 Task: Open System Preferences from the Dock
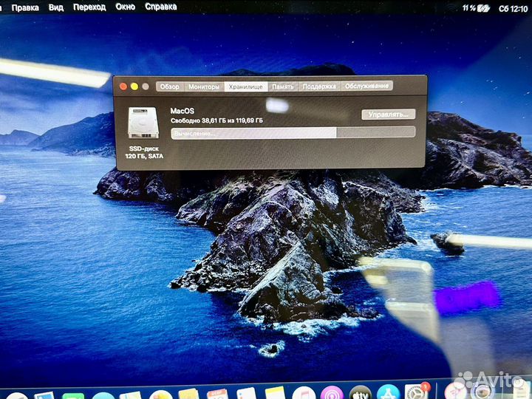(x=416, y=392)
